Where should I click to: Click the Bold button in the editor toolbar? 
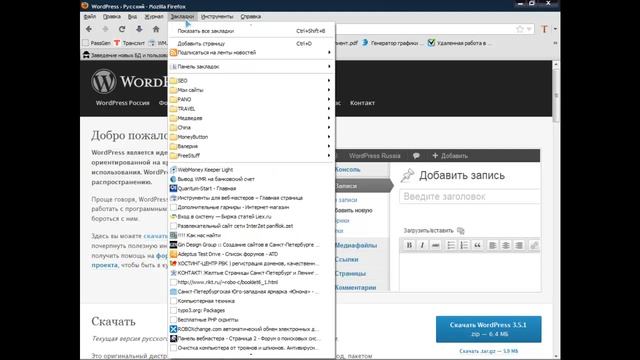point(409,245)
